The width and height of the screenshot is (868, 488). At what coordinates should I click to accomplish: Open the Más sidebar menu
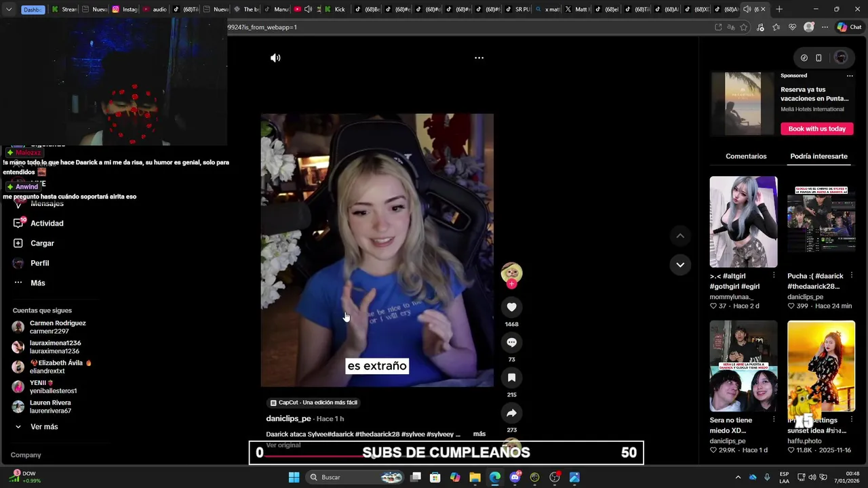pyautogui.click(x=37, y=283)
